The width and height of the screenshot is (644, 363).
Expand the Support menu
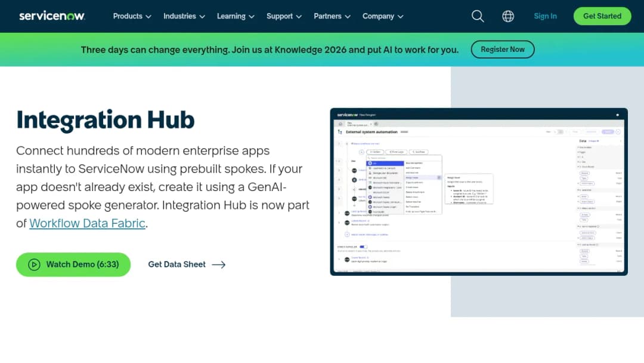click(x=284, y=16)
